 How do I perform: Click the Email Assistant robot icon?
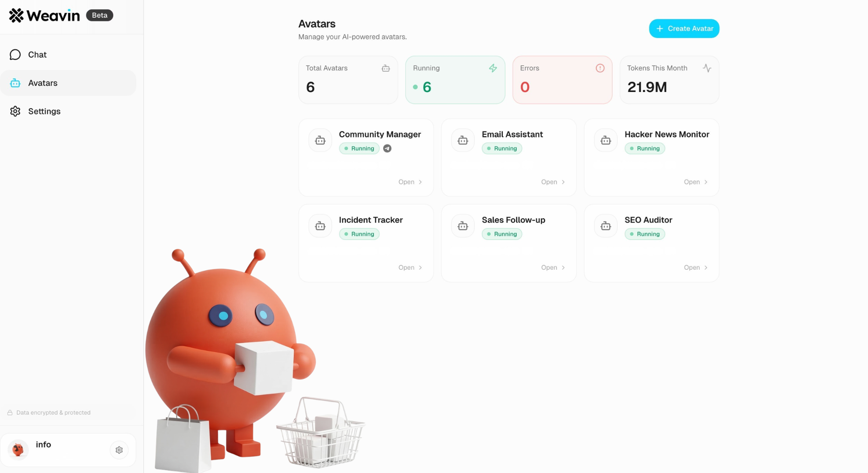click(x=463, y=140)
